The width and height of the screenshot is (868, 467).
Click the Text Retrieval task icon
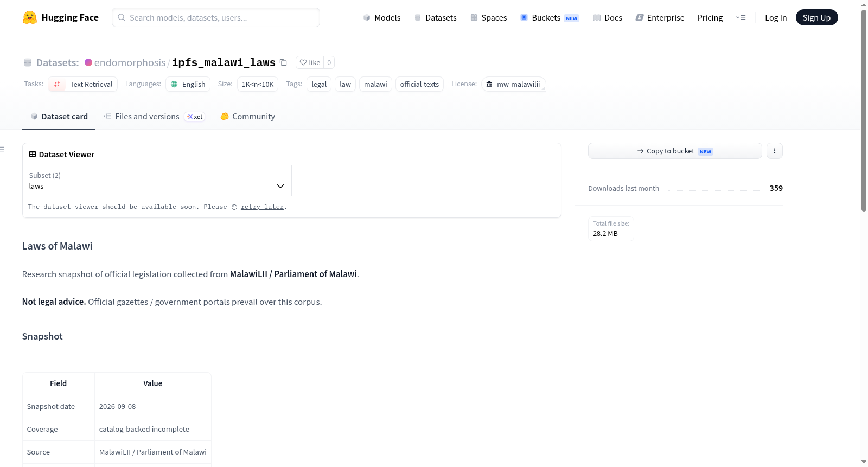tap(57, 84)
